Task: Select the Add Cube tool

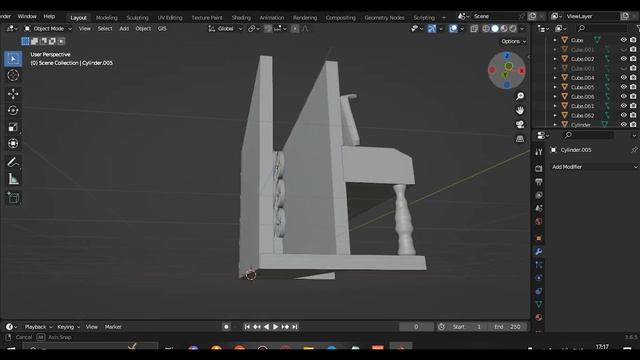Action: [13, 198]
